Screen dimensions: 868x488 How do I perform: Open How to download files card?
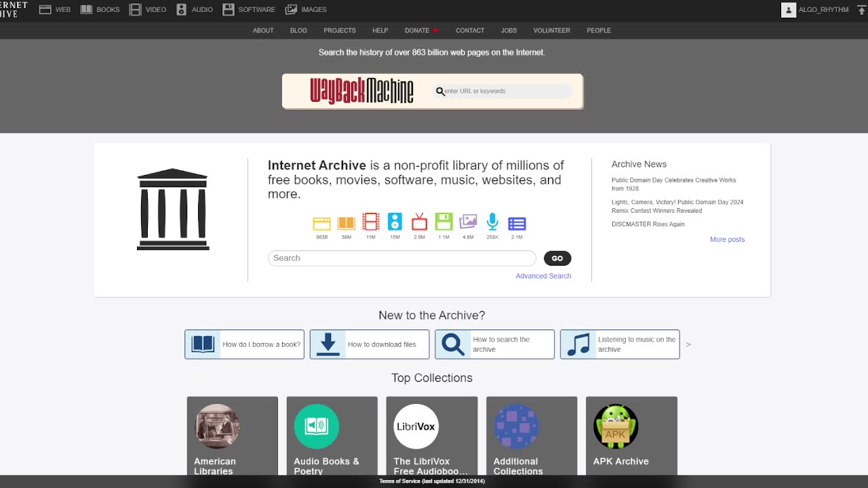[x=370, y=344]
